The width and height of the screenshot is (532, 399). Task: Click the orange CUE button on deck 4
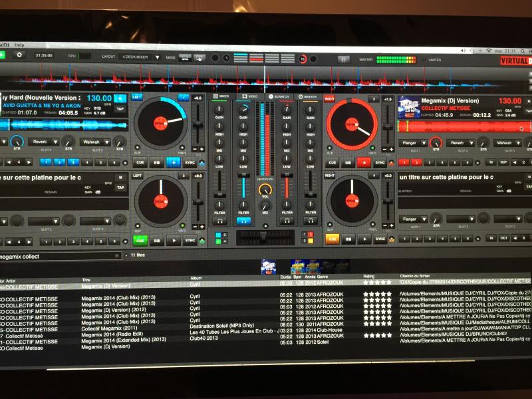point(332,239)
